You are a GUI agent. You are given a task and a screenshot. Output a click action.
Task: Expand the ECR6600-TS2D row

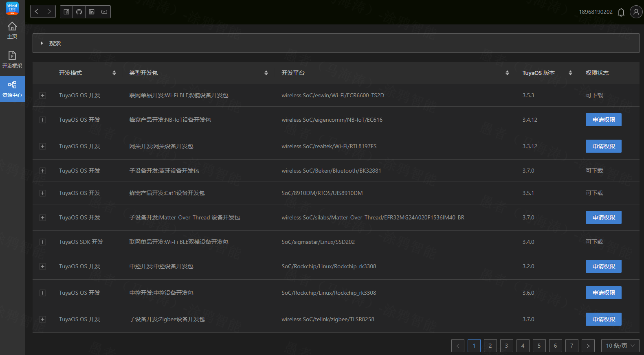[x=42, y=95]
